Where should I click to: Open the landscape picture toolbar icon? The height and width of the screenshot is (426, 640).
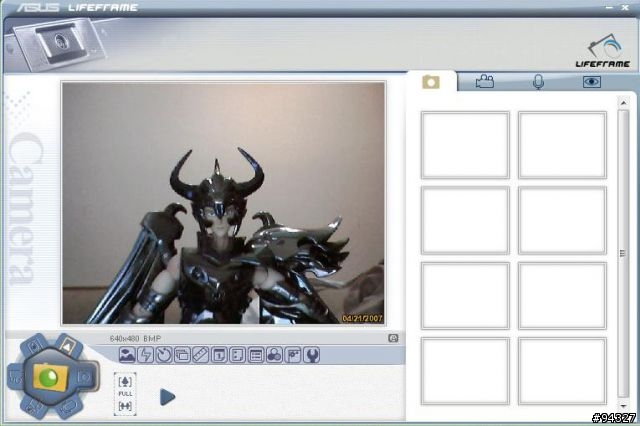(127, 355)
